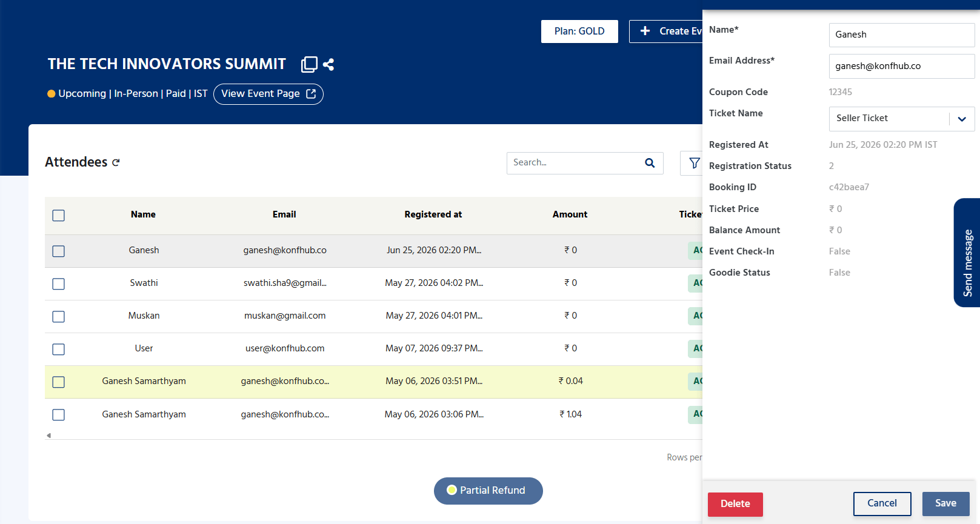This screenshot has width=980, height=524.
Task: Select the Plan: GOLD button
Action: 579,32
